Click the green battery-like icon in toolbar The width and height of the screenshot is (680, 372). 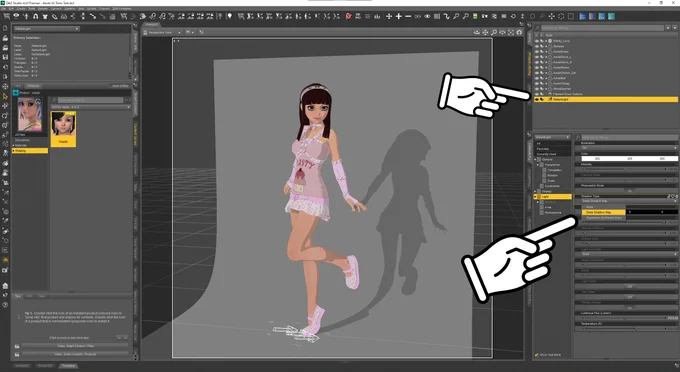click(475, 16)
